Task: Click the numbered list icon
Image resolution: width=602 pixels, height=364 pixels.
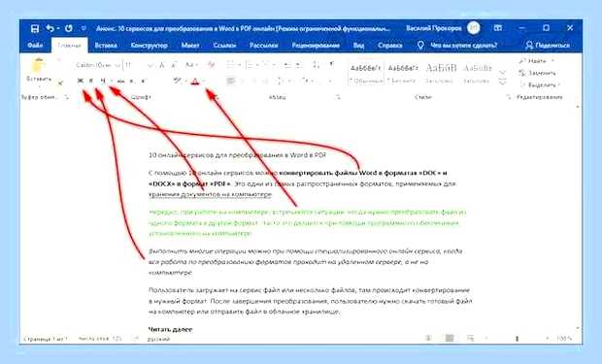Action: pos(250,65)
